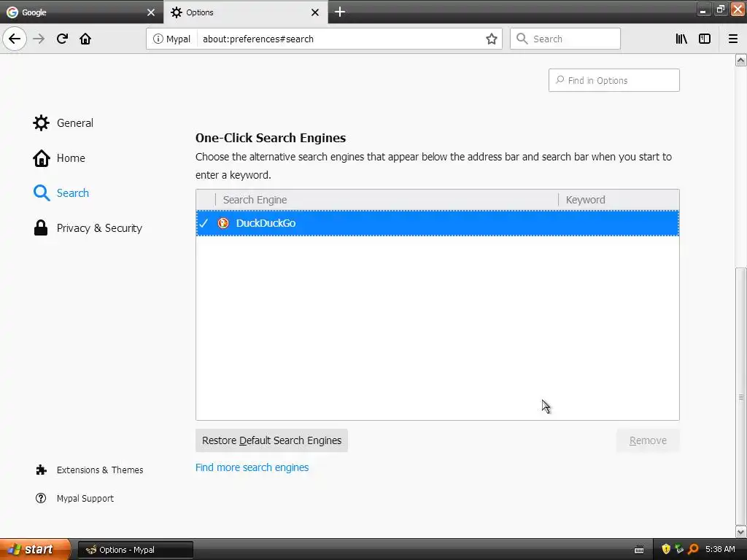Click the vertical scrollbar thumb
This screenshot has height=560, width=747.
point(740,396)
